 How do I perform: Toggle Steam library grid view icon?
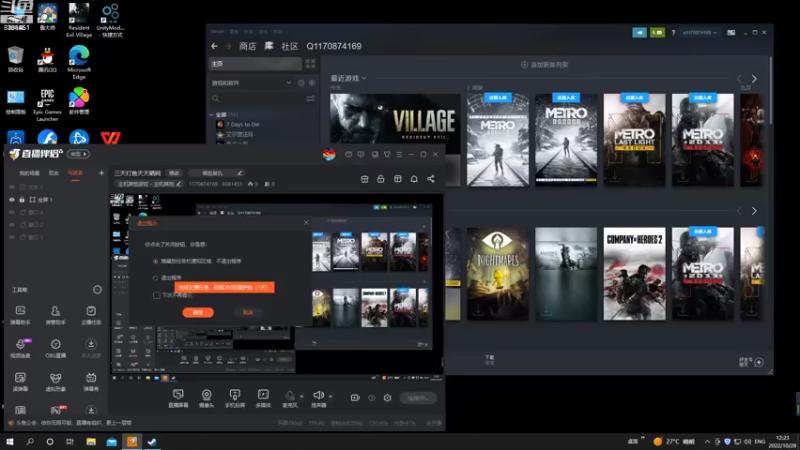pyautogui.click(x=310, y=64)
